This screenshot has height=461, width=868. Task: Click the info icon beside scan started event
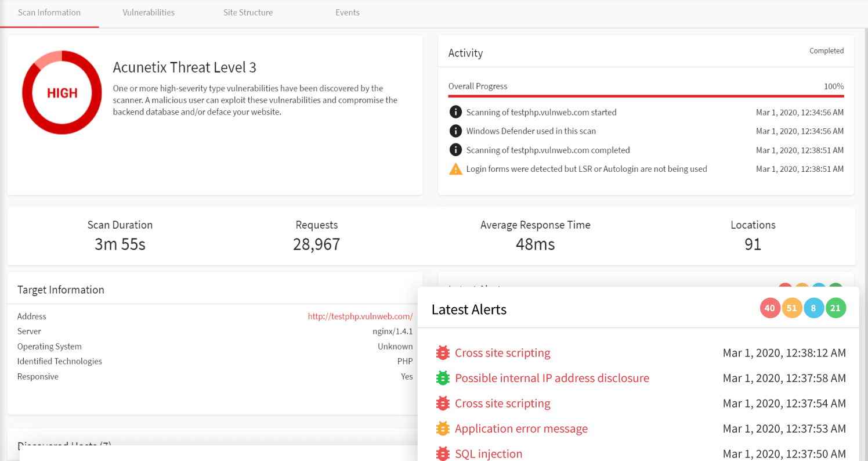pos(455,111)
